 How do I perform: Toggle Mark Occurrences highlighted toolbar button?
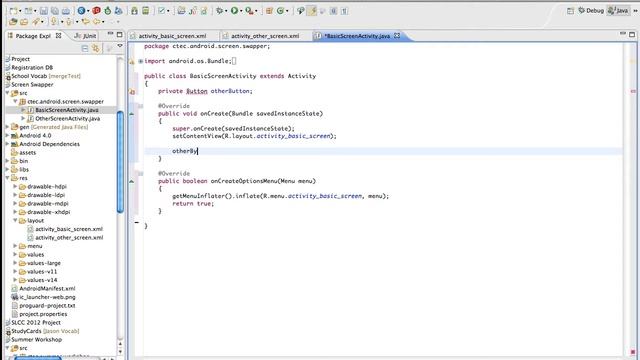pyautogui.click(x=312, y=11)
